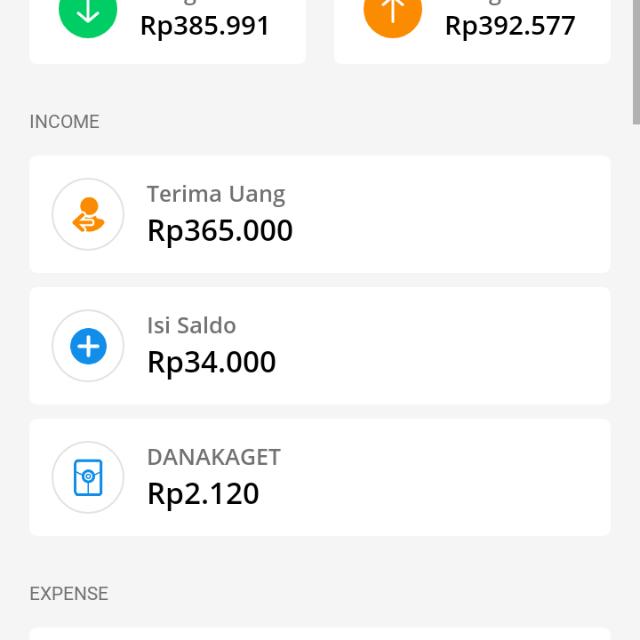Click the INCOME section header
Screen dimensions: 640x640
click(64, 122)
